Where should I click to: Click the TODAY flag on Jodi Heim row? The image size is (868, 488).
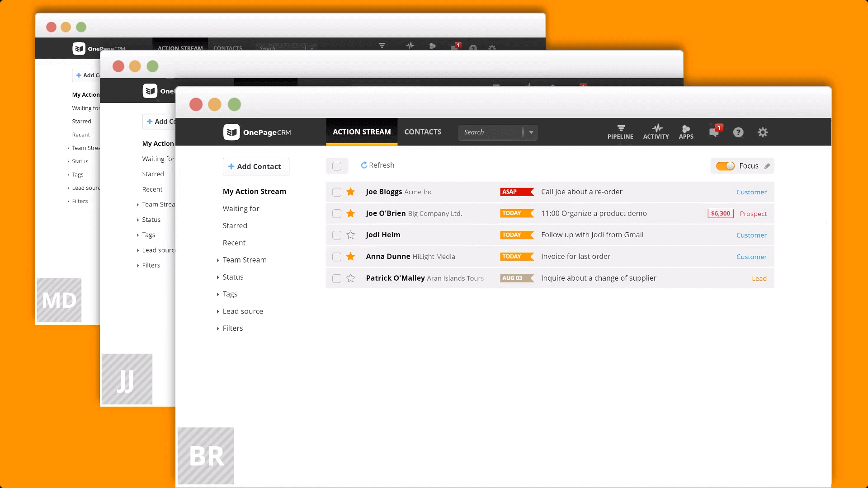coord(517,235)
